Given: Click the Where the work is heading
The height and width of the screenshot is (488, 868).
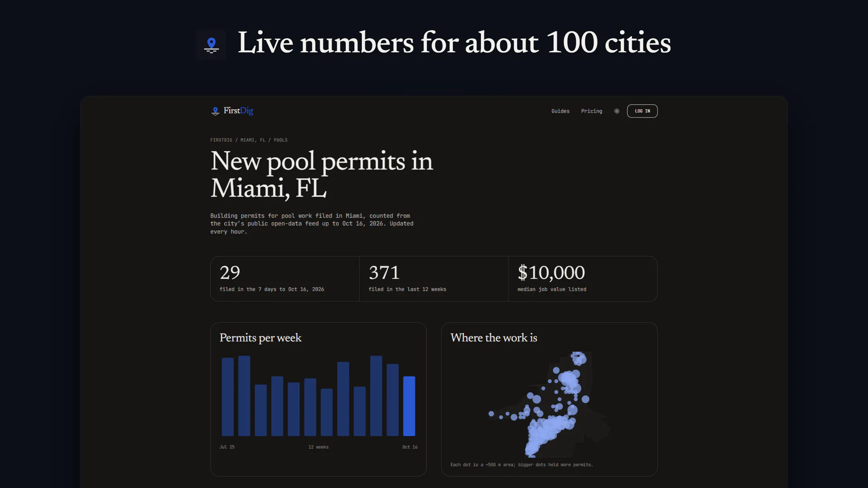Looking at the screenshot, I should (494, 338).
